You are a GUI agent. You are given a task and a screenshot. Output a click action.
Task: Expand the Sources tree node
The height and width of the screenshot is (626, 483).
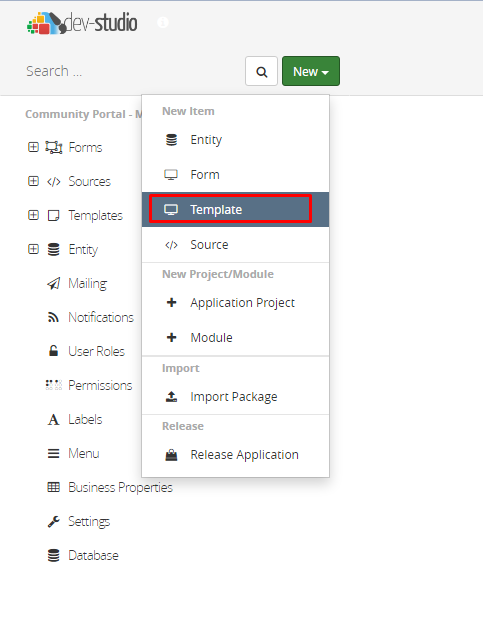(x=33, y=181)
